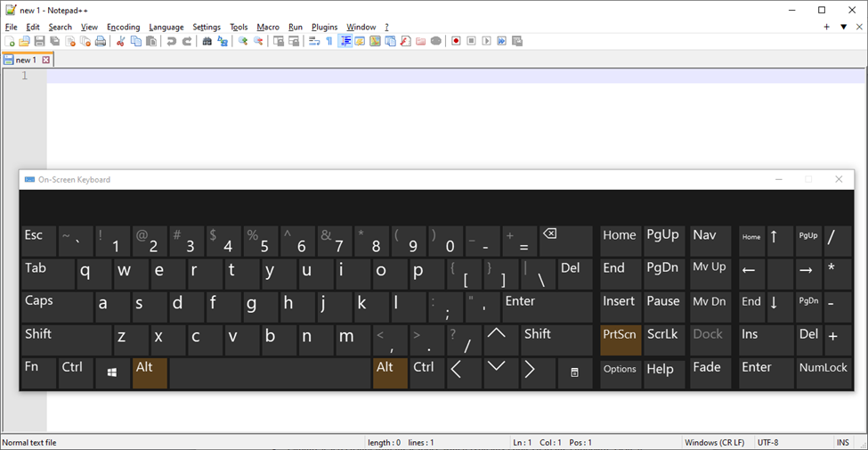Click the Zoom In magnifier icon
Image resolution: width=868 pixels, height=450 pixels.
[242, 41]
